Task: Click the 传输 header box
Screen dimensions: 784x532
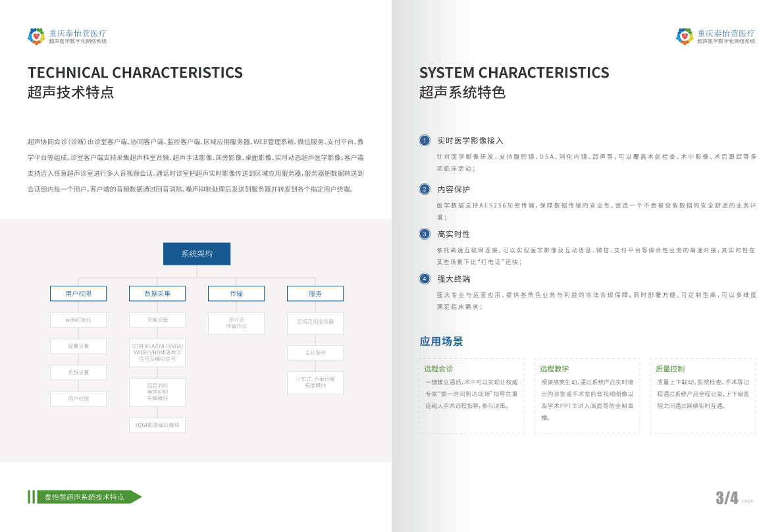Action: point(236,294)
